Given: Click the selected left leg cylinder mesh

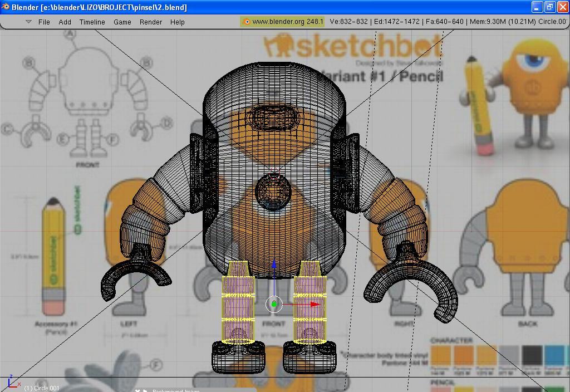Looking at the screenshot, I should point(238,302).
